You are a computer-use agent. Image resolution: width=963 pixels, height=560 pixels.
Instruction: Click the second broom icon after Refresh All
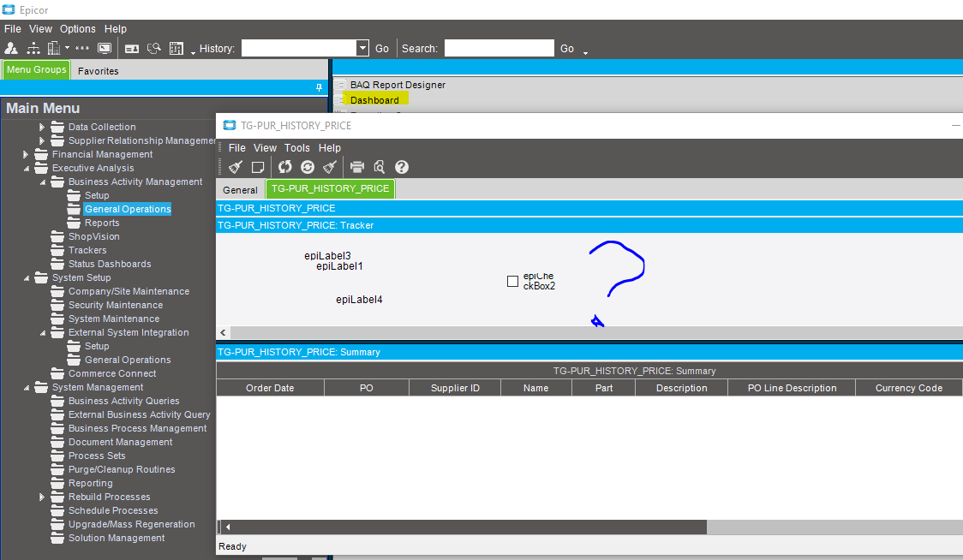coord(330,167)
